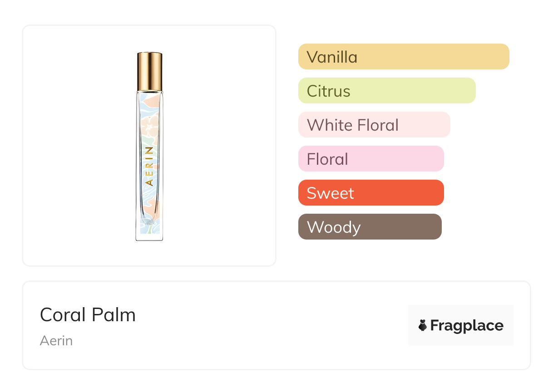Select the orange Sweet accord bar
Viewport: 553px width, 392px height.
click(370, 193)
